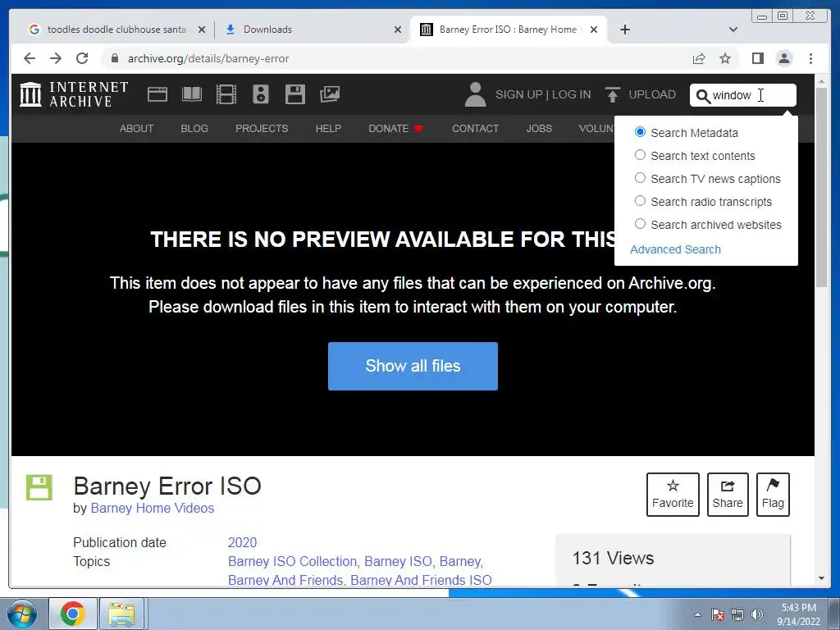
Task: Click Chrome in the taskbar
Action: pyautogui.click(x=73, y=614)
